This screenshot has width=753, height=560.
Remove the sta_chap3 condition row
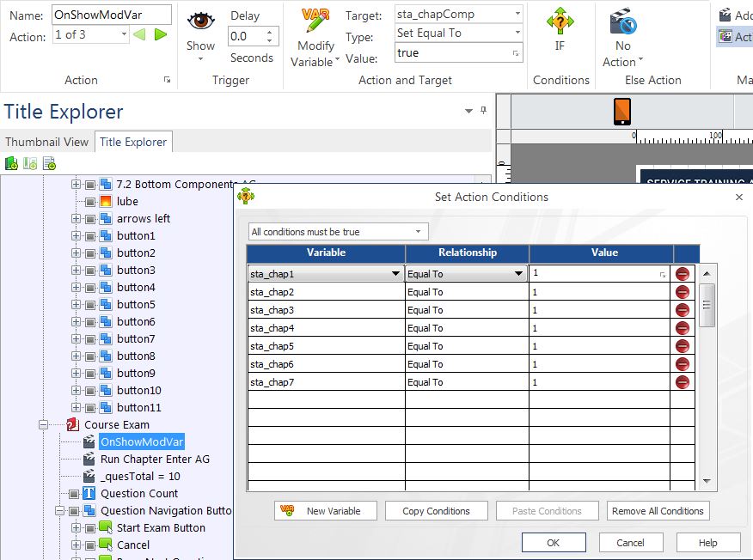pyautogui.click(x=682, y=310)
